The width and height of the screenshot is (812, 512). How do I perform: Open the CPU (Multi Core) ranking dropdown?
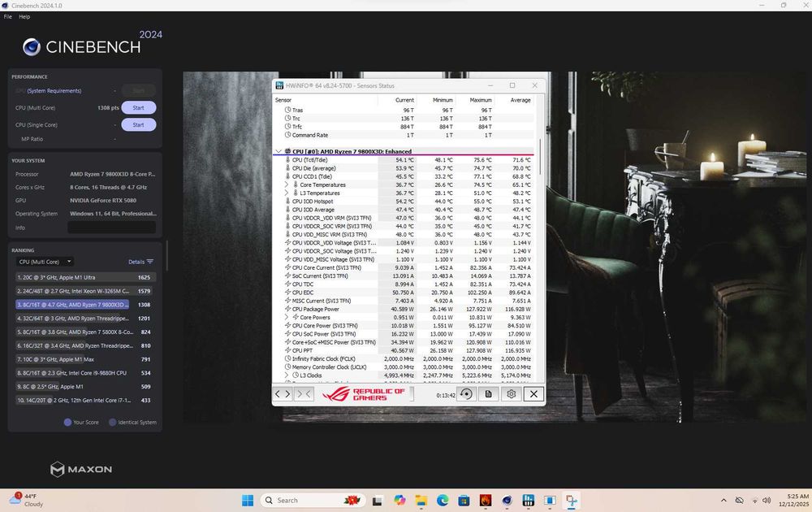(45, 262)
